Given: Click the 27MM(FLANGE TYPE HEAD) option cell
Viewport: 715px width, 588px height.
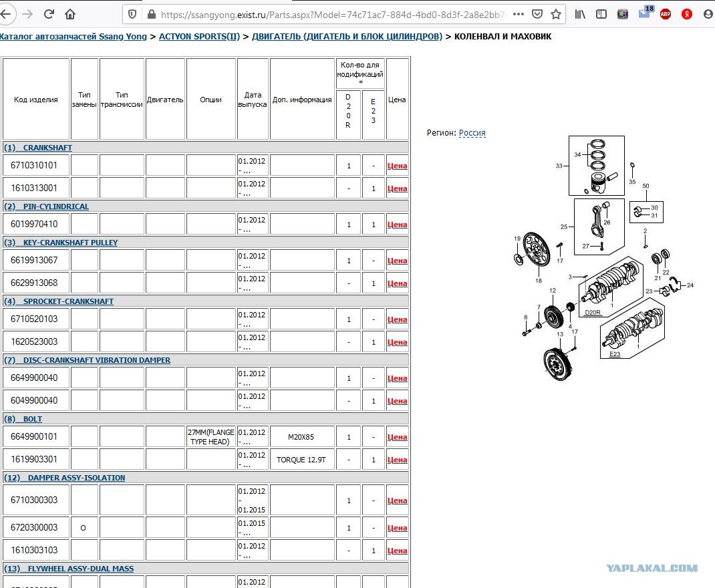Looking at the screenshot, I should [x=210, y=437].
